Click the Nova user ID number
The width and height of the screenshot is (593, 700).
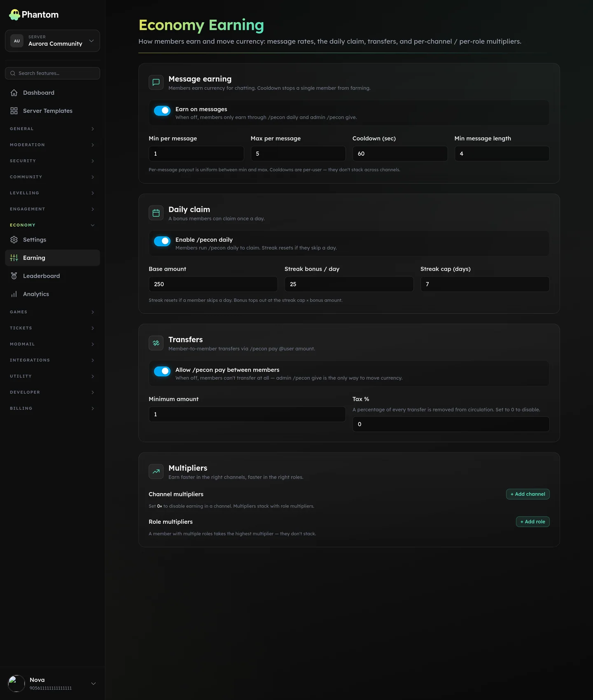click(51, 688)
